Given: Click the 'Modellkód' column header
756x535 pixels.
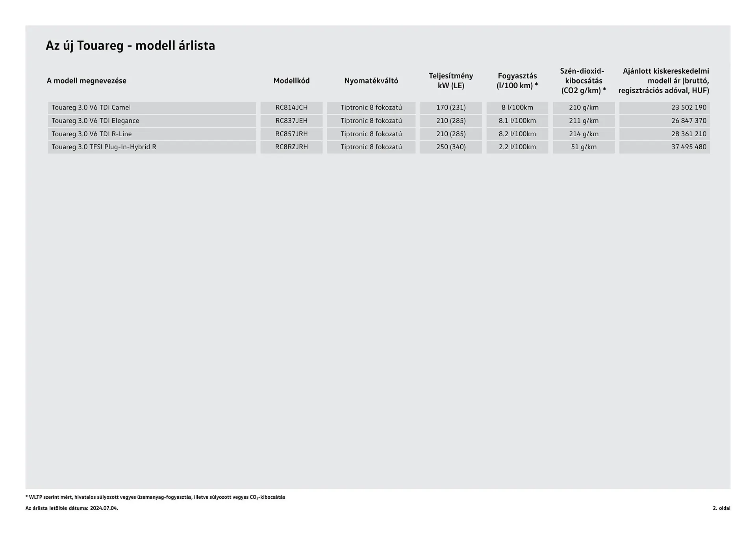Looking at the screenshot, I should click(x=291, y=81).
